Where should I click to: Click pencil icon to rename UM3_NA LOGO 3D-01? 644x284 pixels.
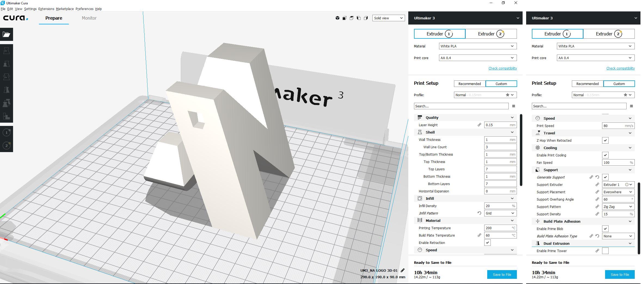click(x=403, y=270)
